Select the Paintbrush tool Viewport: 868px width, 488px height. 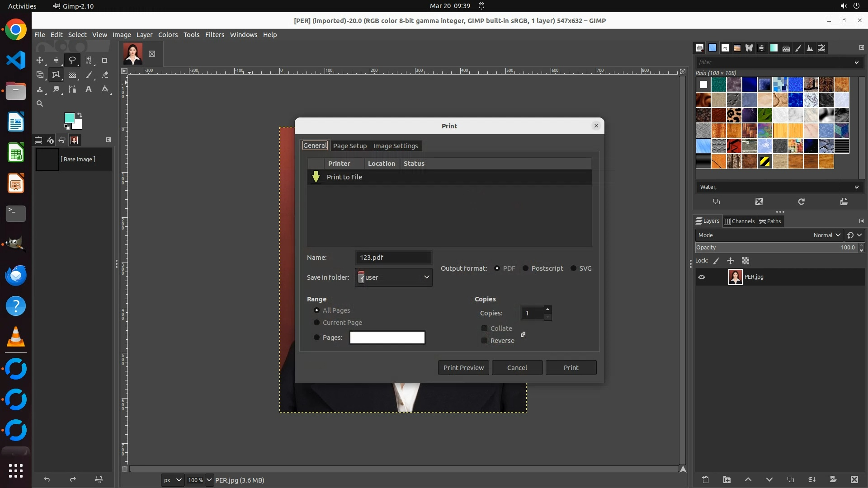(x=89, y=75)
